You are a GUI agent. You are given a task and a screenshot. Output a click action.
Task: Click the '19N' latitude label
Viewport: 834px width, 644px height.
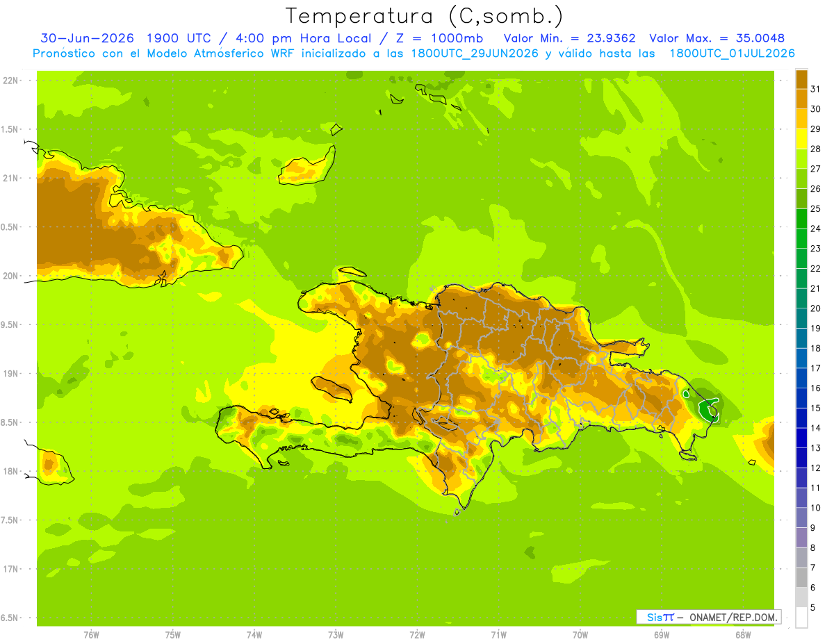point(11,373)
